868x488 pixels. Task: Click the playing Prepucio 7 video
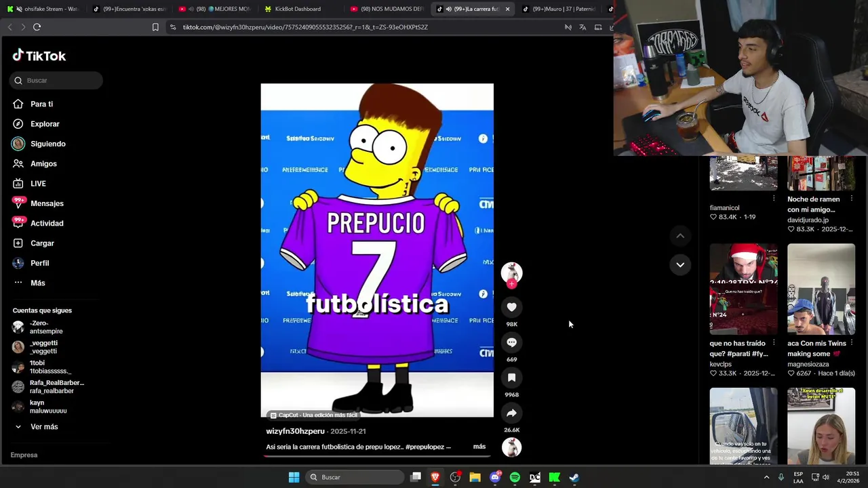pyautogui.click(x=377, y=250)
